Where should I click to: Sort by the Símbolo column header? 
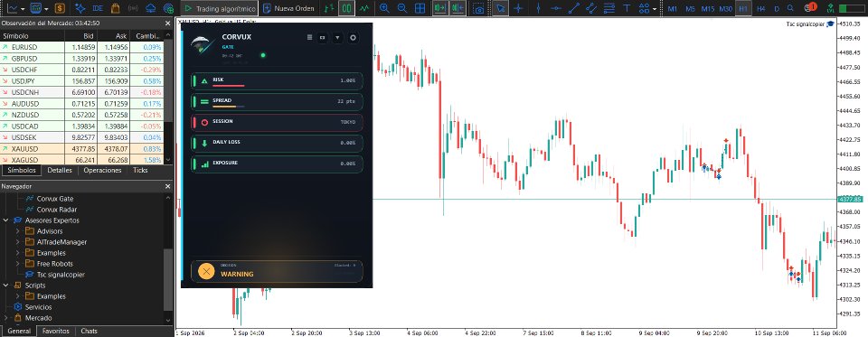[x=32, y=36]
